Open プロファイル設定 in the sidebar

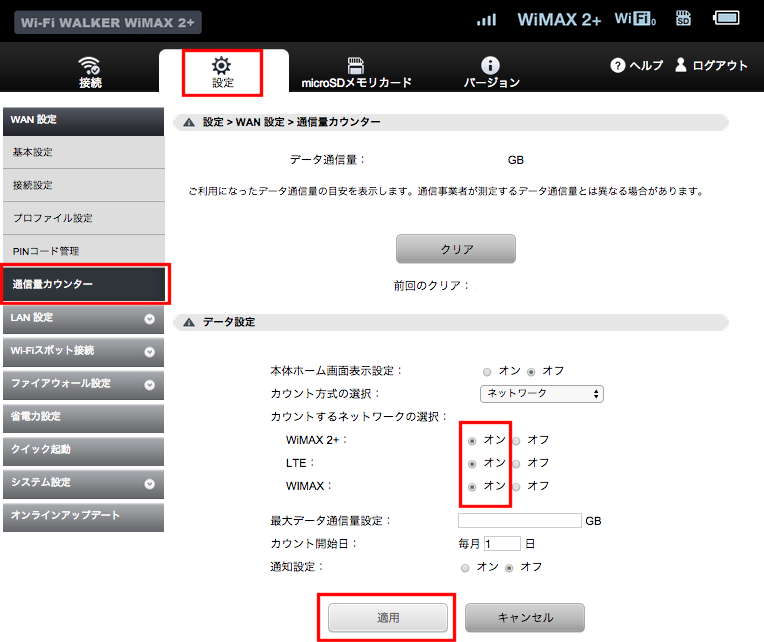point(83,218)
